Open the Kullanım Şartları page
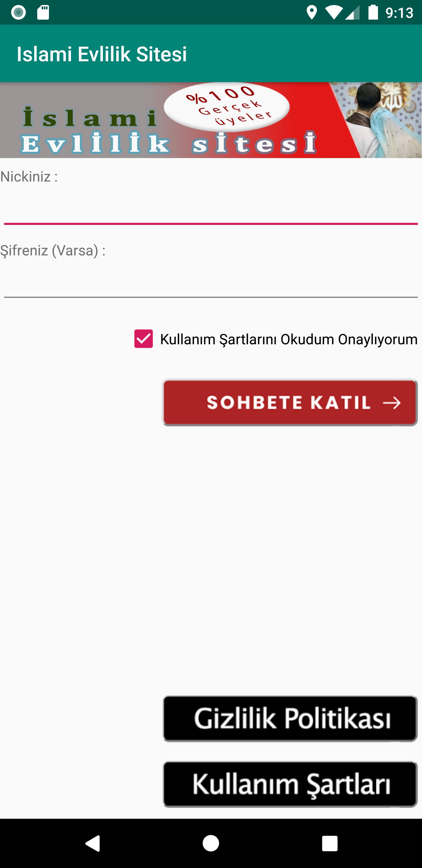The width and height of the screenshot is (422, 868). 290,784
